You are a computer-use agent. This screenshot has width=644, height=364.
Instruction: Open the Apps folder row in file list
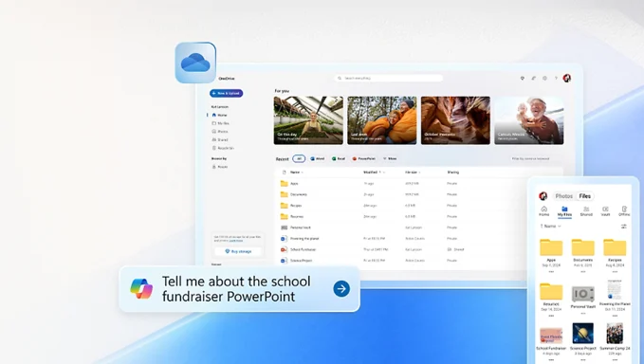pyautogui.click(x=418, y=184)
